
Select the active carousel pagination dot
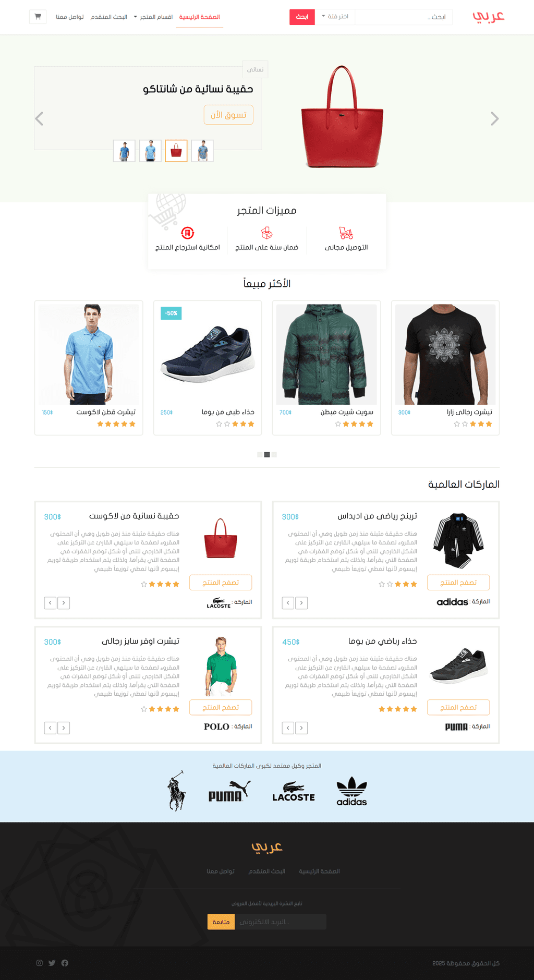(x=267, y=455)
